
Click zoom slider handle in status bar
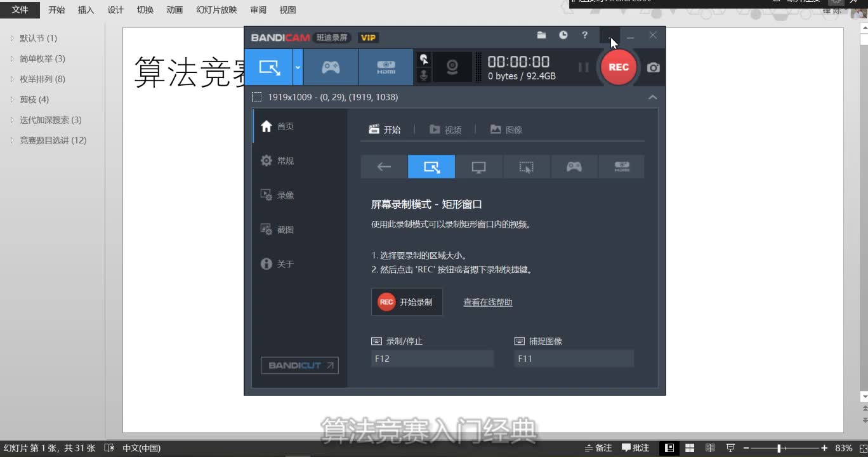pos(779,448)
